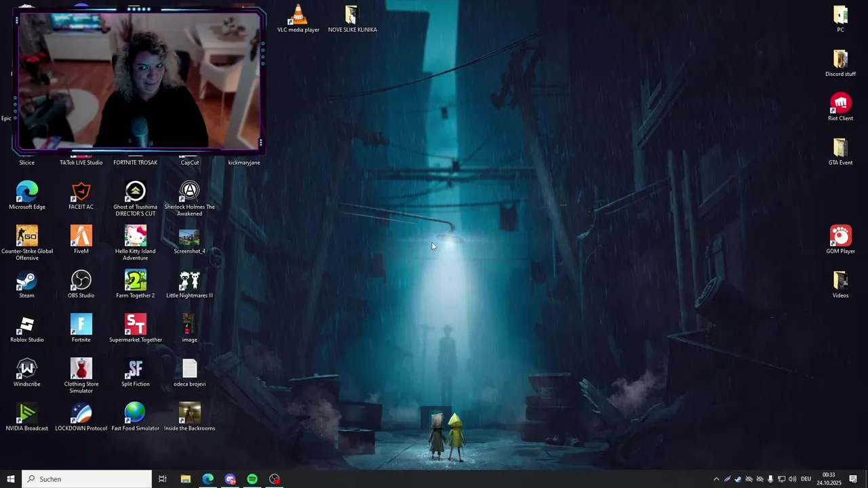
Task: Open File Explorer from the taskbar
Action: (x=185, y=479)
